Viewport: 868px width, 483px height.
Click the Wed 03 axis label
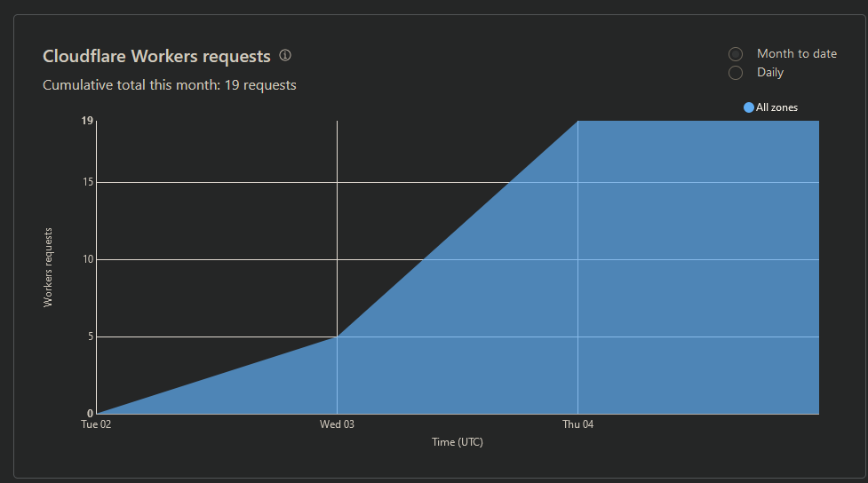(x=337, y=424)
